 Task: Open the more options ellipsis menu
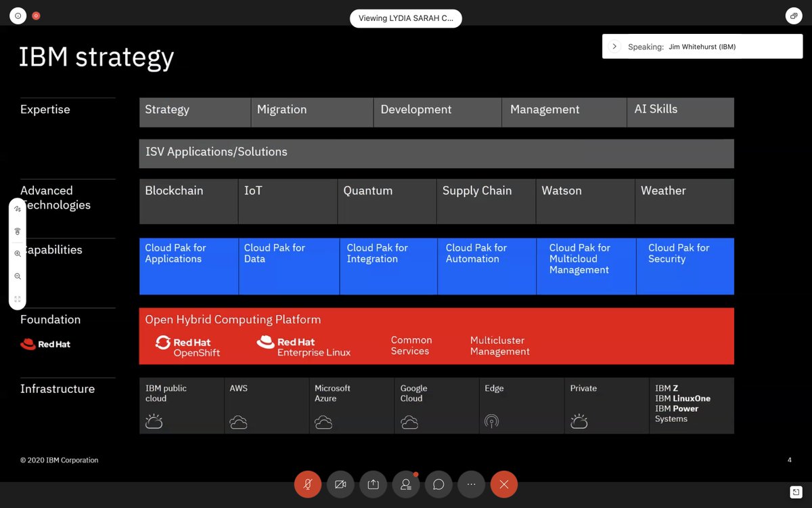pyautogui.click(x=471, y=484)
